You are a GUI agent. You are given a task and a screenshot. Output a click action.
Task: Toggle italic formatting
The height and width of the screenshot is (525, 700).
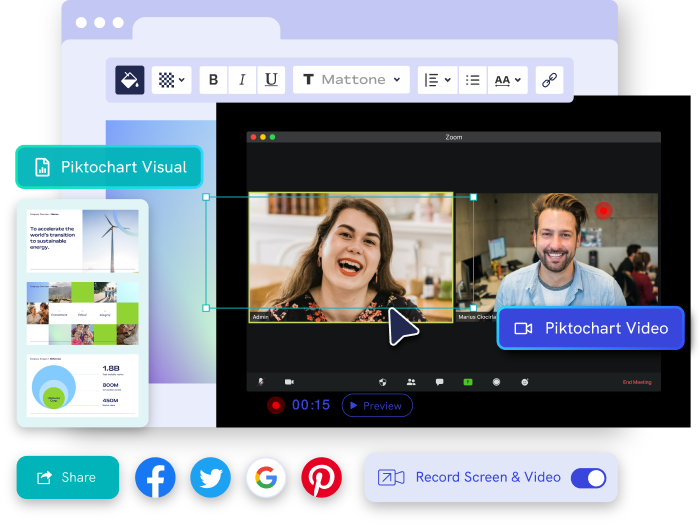tap(242, 80)
